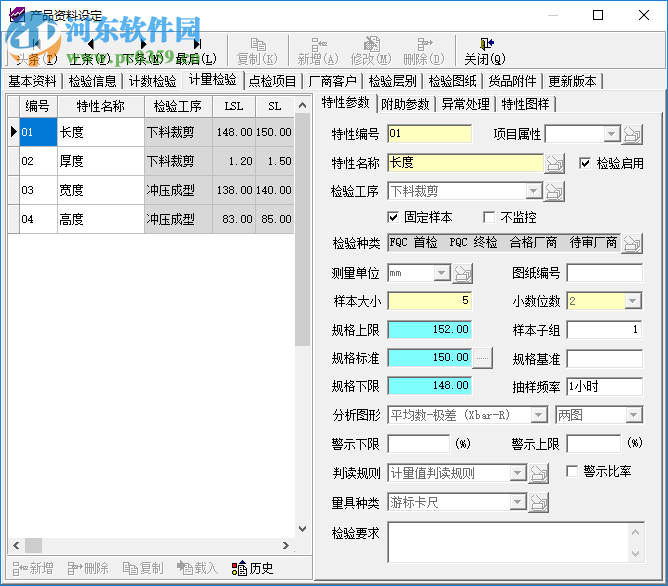This screenshot has width=668, height=586.
Task: Enable the 不监控 checkbox
Action: (x=489, y=217)
